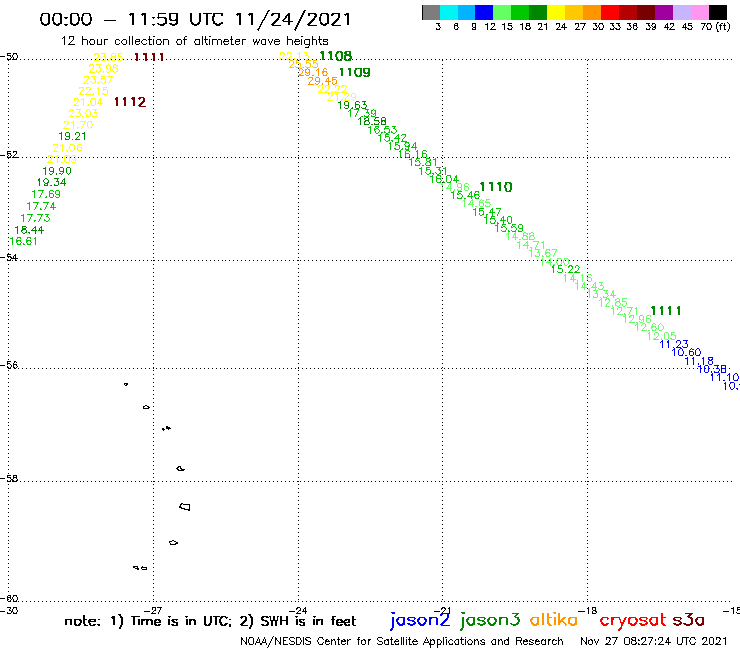Screen dimensions: 740x650
Task: Select the wave height value 22.15
Action: click(93, 92)
